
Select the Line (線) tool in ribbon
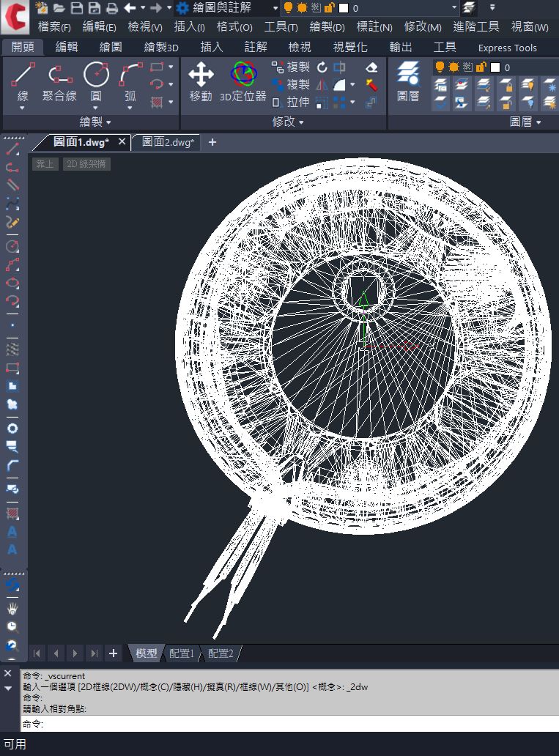coord(23,82)
